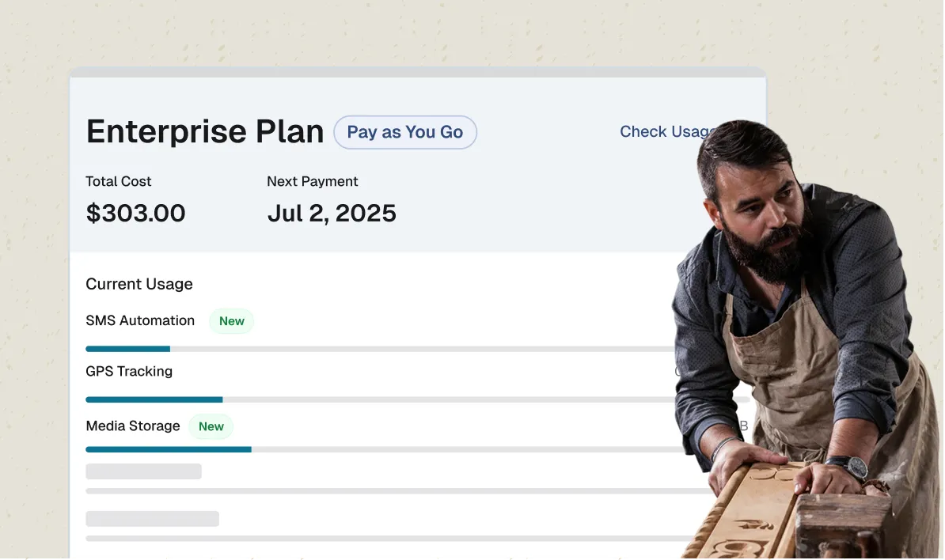
Task: Click the New badge beside Media Storage
Action: point(211,426)
